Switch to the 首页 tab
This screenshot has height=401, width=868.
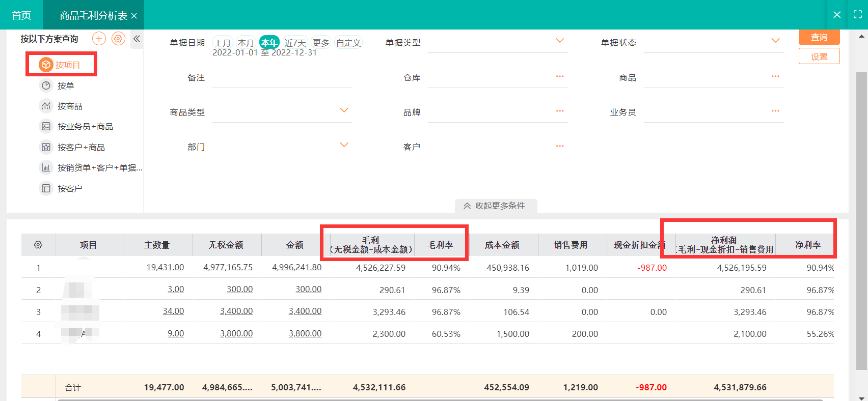[21, 15]
